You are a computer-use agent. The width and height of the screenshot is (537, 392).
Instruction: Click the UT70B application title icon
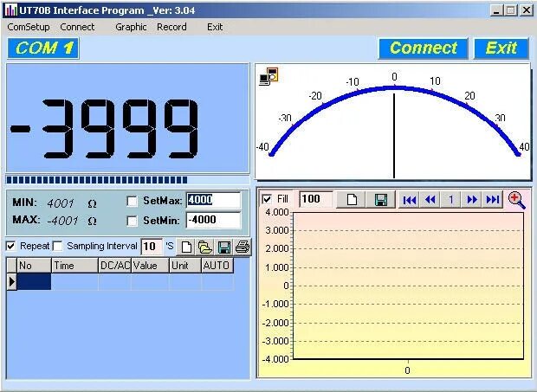(10, 10)
